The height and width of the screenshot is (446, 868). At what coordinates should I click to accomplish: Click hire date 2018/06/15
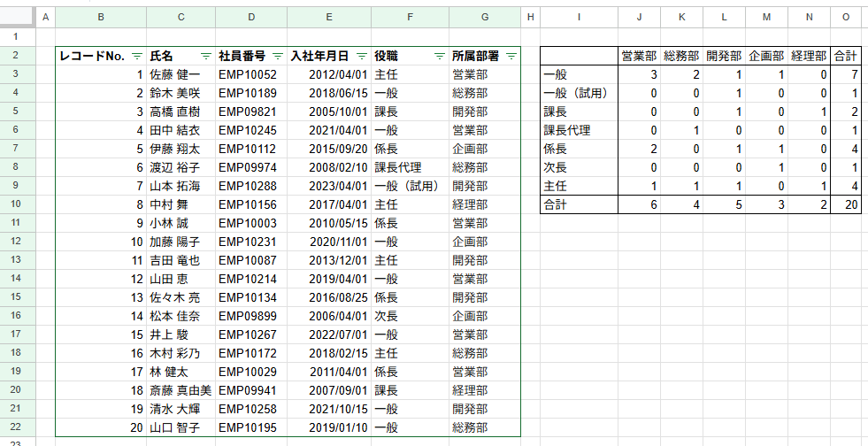pos(329,93)
